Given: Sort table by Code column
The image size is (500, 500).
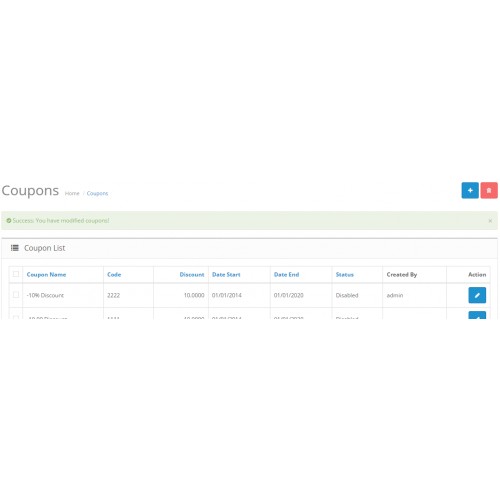Looking at the screenshot, I should point(114,275).
